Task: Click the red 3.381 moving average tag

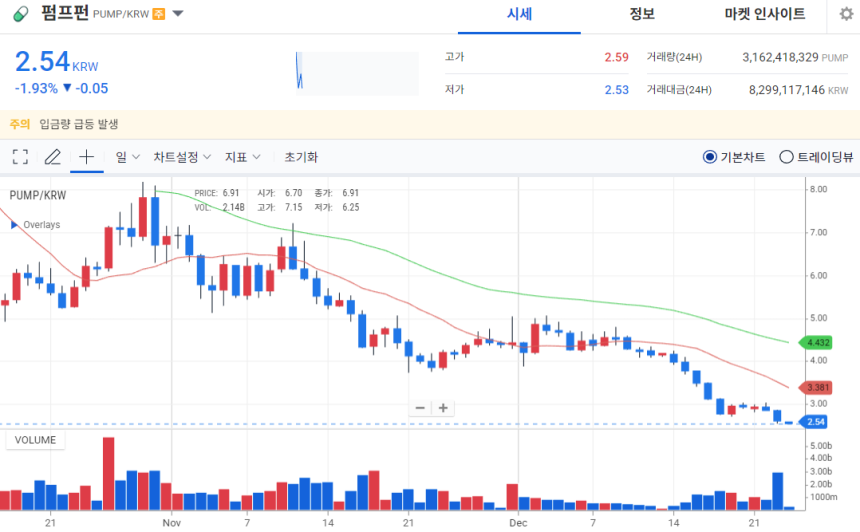Action: (817, 388)
